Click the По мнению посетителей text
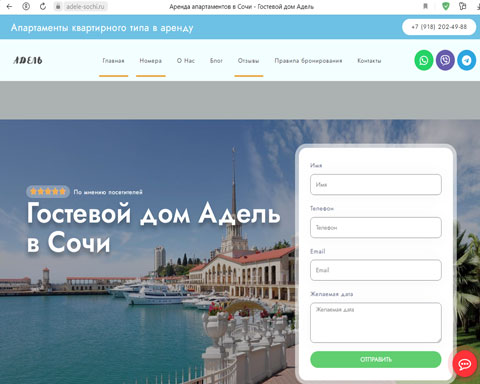480x384 pixels. pos(108,192)
